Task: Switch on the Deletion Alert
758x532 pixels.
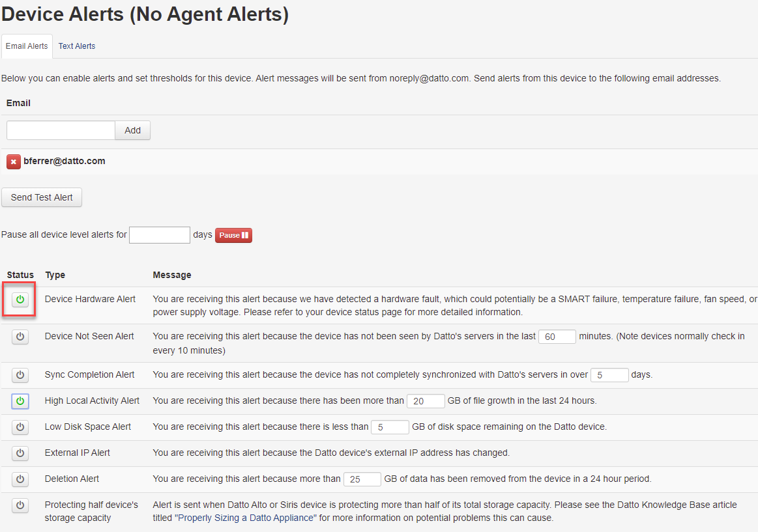Action: pyautogui.click(x=20, y=479)
